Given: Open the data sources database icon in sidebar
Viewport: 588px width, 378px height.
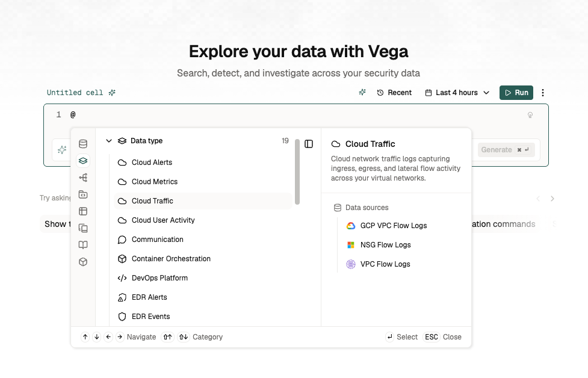Looking at the screenshot, I should click(83, 144).
